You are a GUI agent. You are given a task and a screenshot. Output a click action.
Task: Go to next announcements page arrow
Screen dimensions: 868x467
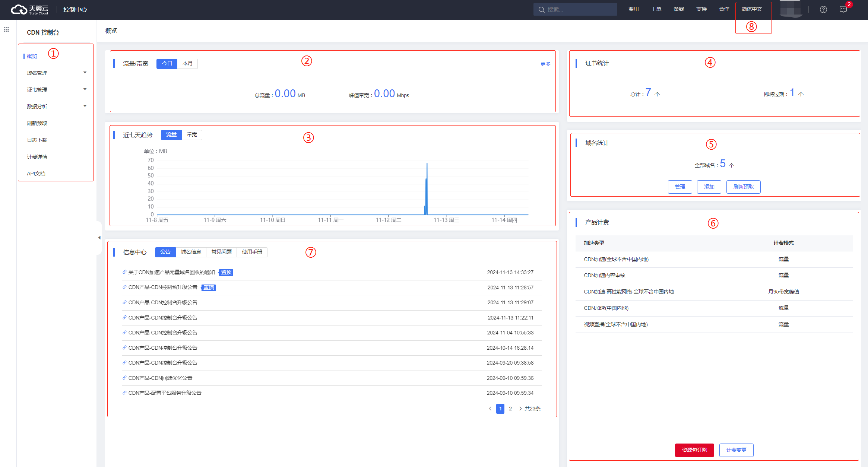[x=520, y=409]
